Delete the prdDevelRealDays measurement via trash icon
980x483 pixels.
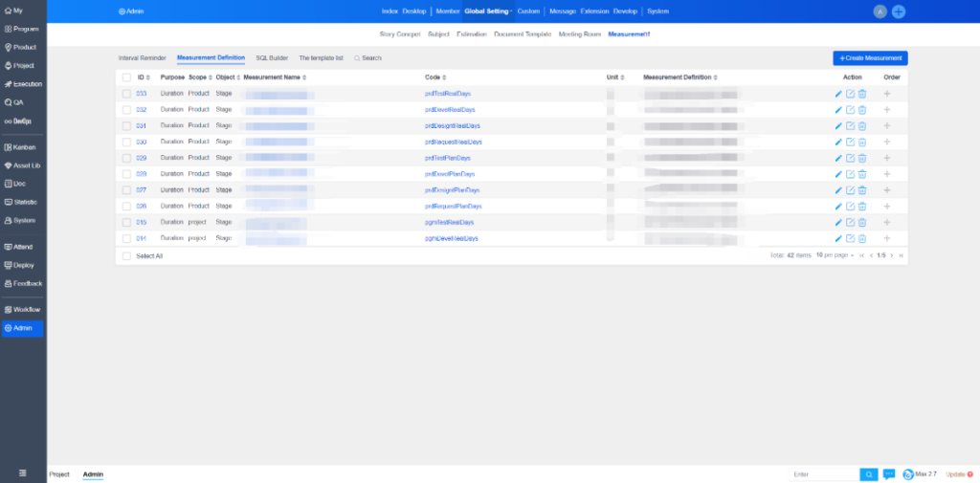862,110
